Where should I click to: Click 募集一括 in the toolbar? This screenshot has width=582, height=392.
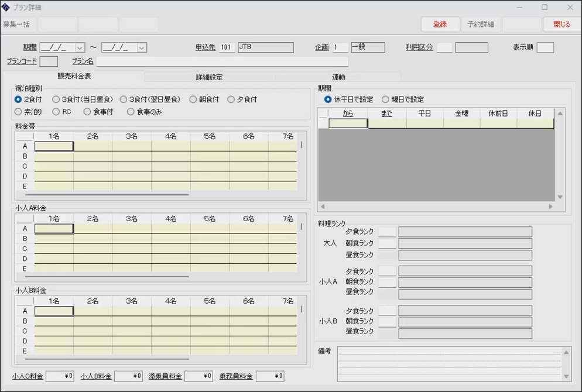click(17, 25)
